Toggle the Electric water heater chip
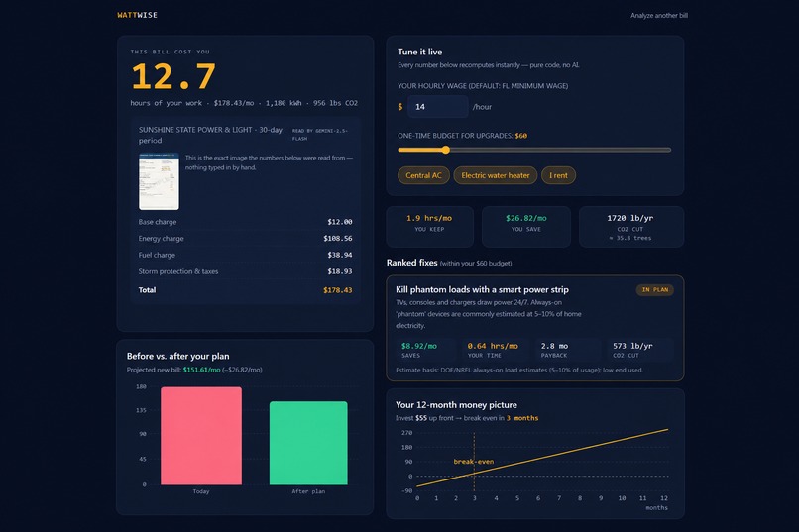799x532 pixels. click(x=496, y=175)
